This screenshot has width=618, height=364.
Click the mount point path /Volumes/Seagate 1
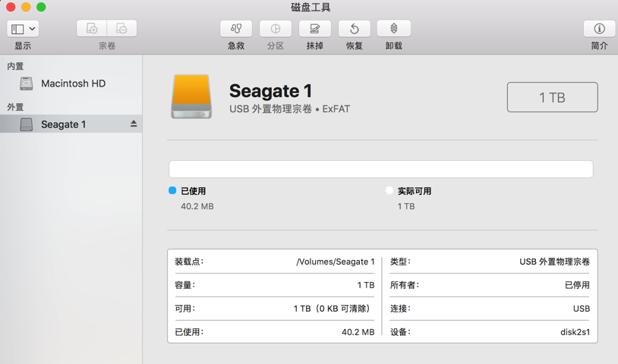[x=336, y=262]
